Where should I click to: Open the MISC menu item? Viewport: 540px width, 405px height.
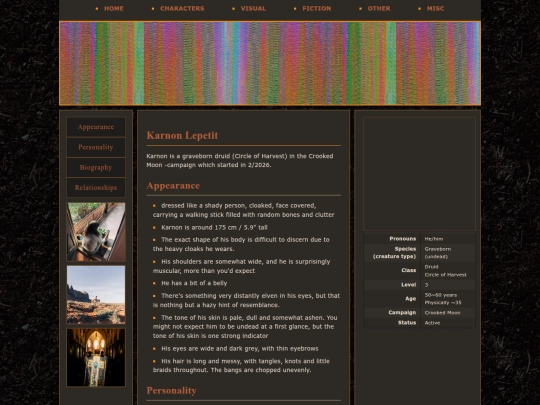pyautogui.click(x=435, y=9)
